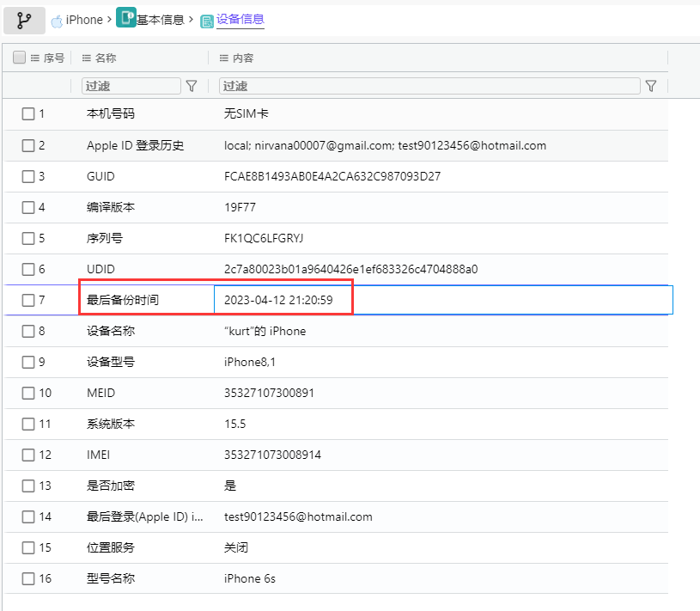Select the 位置服务 name cell
Screen dimensions: 700x611
(x=111, y=547)
